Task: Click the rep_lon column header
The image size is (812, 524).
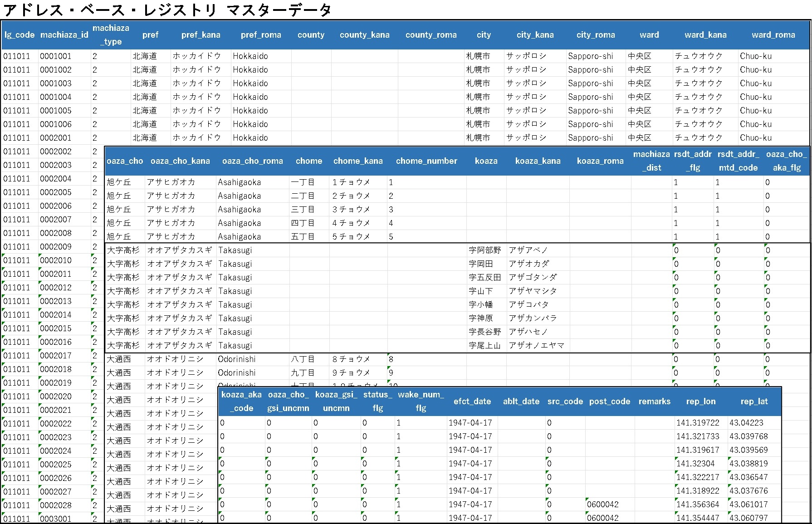Action: click(x=700, y=402)
